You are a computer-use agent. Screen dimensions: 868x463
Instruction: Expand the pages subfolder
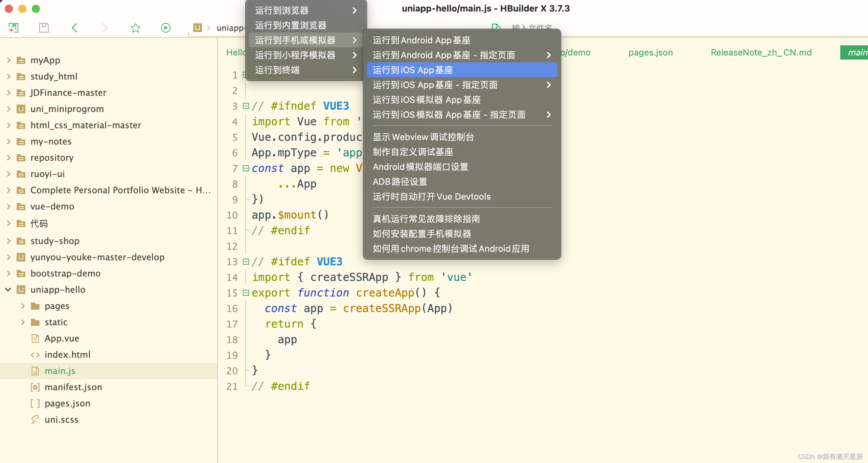coord(23,306)
